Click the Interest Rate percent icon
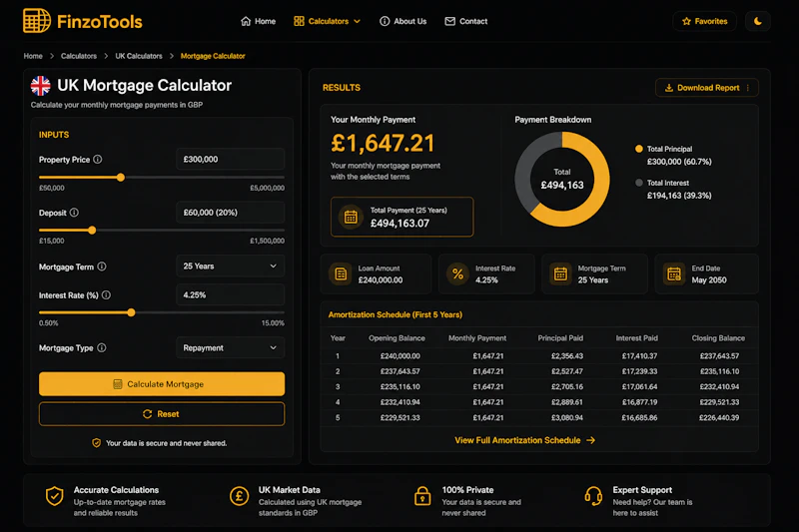This screenshot has width=799, height=532. [x=457, y=273]
